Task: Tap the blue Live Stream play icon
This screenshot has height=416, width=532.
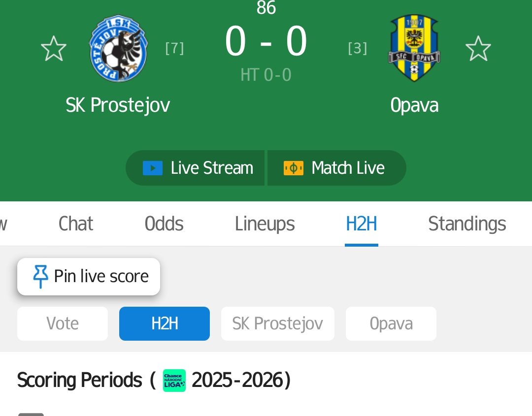Action: pyautogui.click(x=153, y=168)
